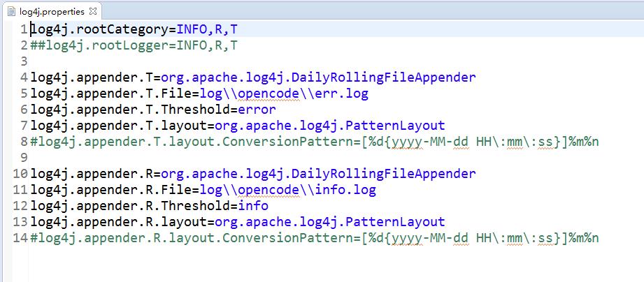Click text log4j.rootCategory on line 1
The height and width of the screenshot is (282, 644).
[x=100, y=29]
